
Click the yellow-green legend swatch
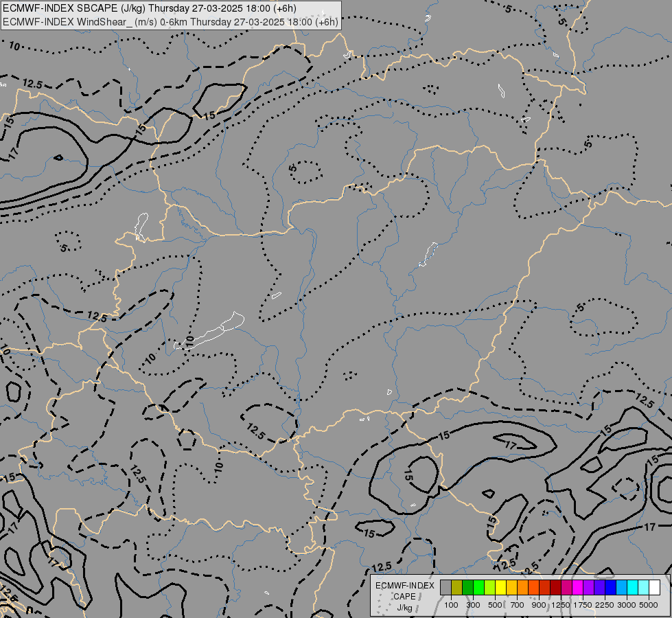coord(490,588)
